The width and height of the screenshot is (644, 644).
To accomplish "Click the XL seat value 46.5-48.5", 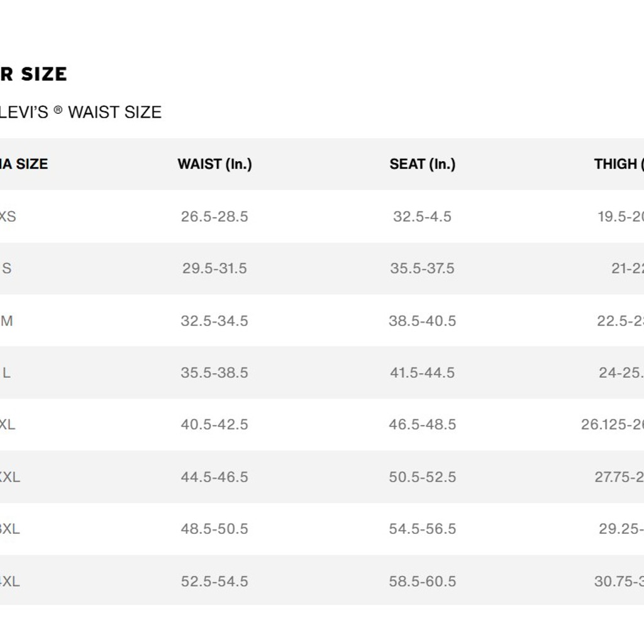I will (422, 425).
